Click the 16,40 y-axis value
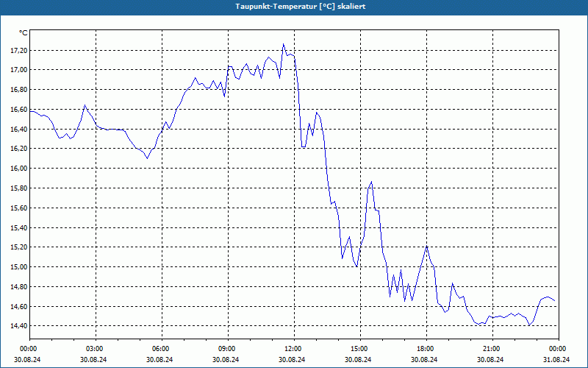This screenshot has width=588, height=368. [x=18, y=130]
